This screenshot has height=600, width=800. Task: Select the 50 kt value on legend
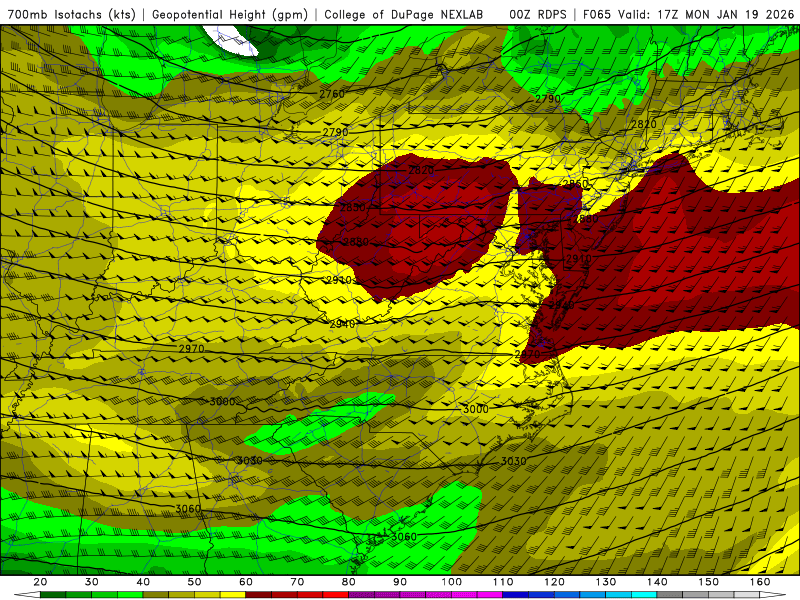pos(194,582)
